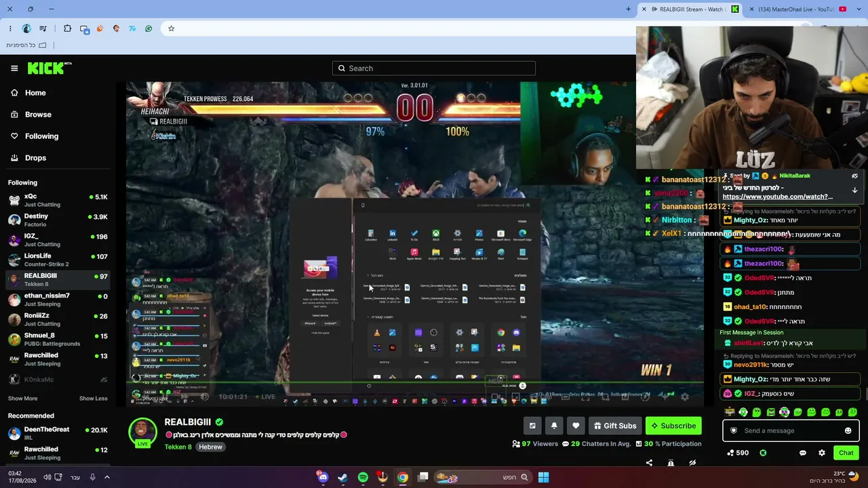The image size is (868, 488).
Task: Select REALBIGIII in the Following list
Action: tap(57, 279)
